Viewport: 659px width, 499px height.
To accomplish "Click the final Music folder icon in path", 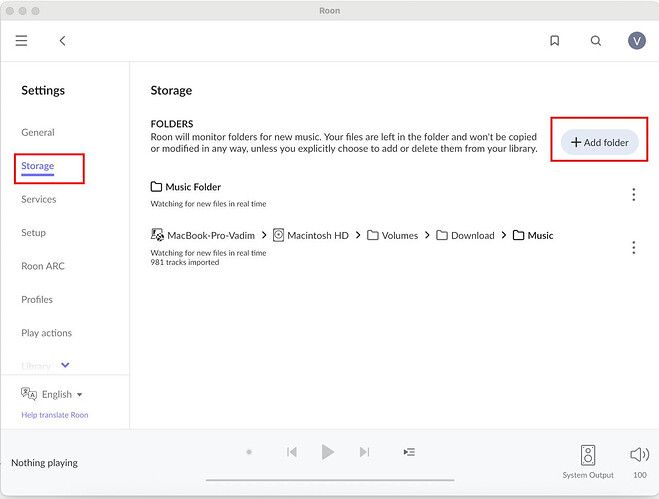I will (518, 235).
